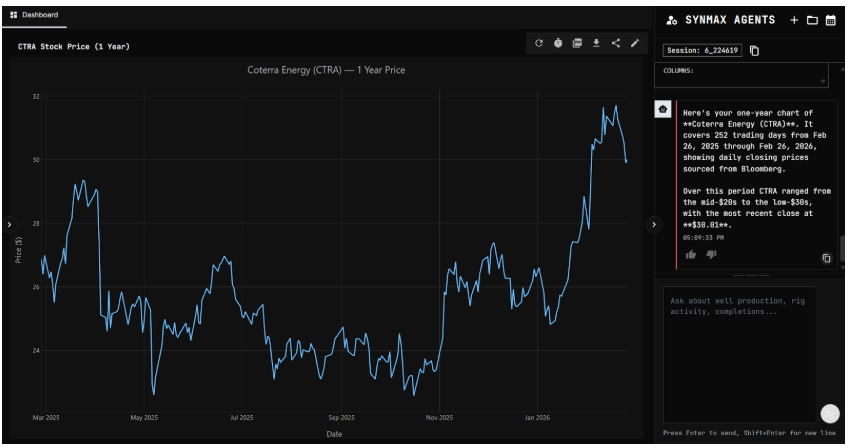The width and height of the screenshot is (849, 448).
Task: Copy the agent's chart summary message
Action: 826,258
